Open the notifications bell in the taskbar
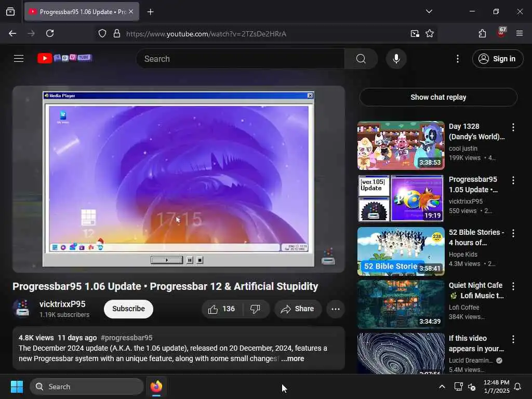 [517, 387]
